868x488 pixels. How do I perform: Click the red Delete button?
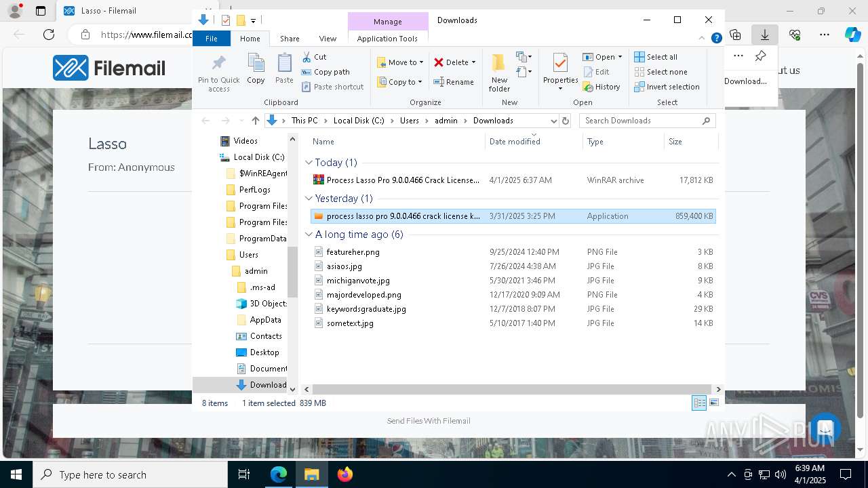[x=454, y=62]
